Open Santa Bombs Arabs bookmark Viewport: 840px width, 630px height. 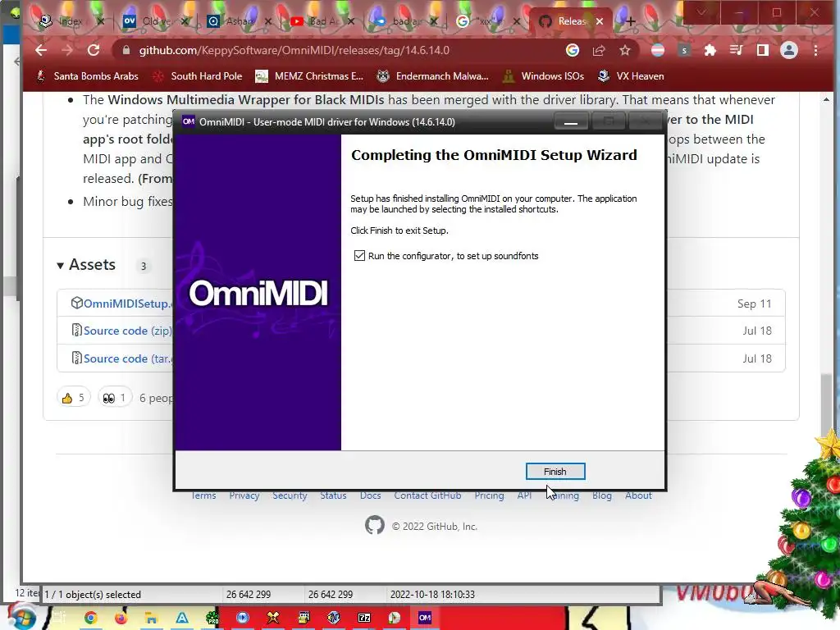tap(87, 76)
